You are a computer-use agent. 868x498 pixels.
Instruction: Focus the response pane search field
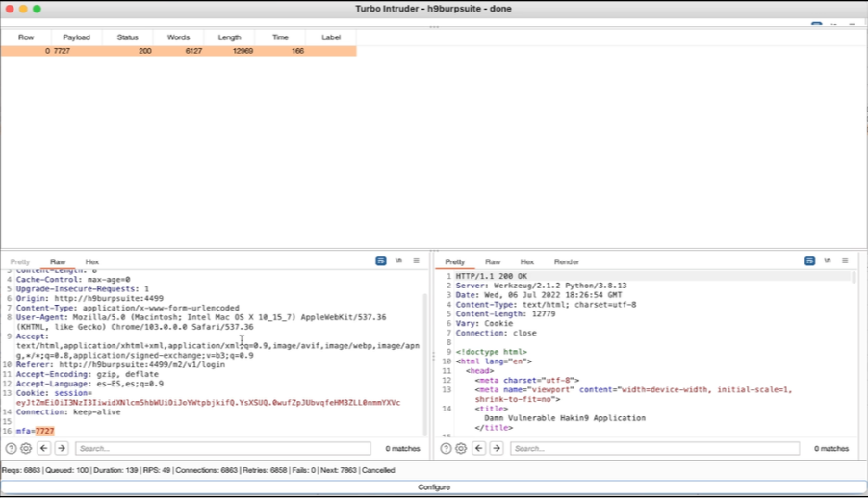pos(655,448)
